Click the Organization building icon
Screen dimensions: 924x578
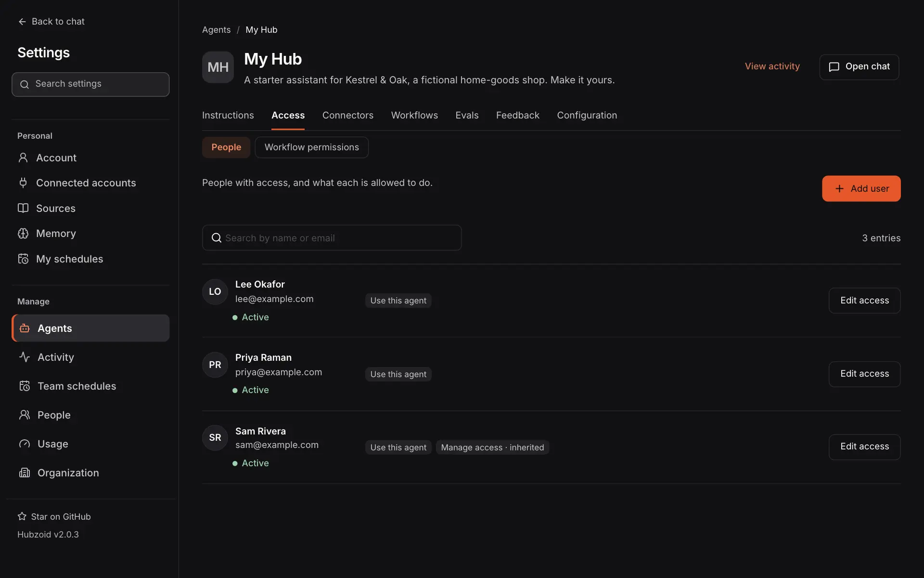click(x=25, y=473)
